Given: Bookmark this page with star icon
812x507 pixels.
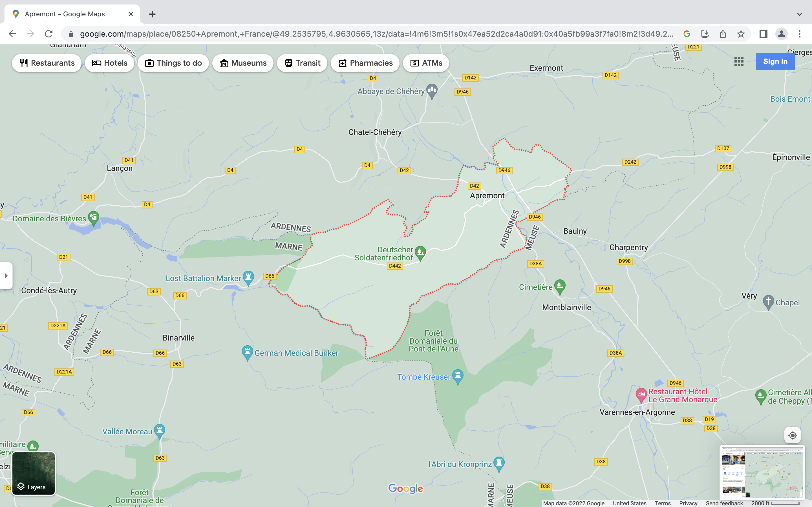Looking at the screenshot, I should click(741, 34).
